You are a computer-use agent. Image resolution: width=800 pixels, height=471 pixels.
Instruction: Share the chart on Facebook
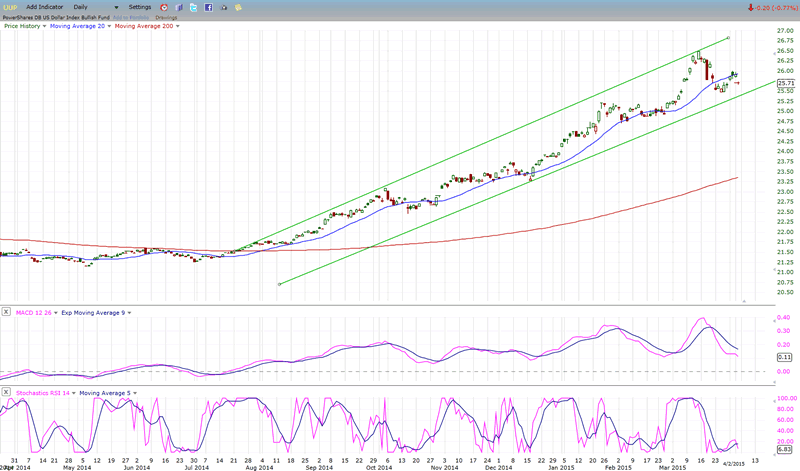tap(208, 7)
